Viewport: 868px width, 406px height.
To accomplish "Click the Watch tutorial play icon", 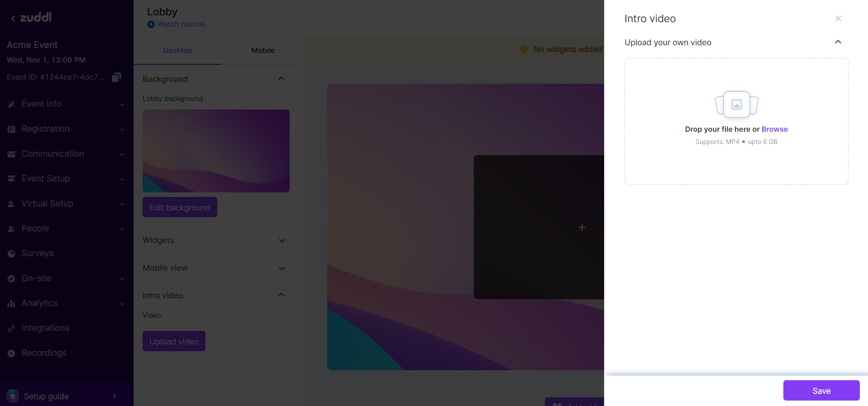I will click(x=151, y=24).
